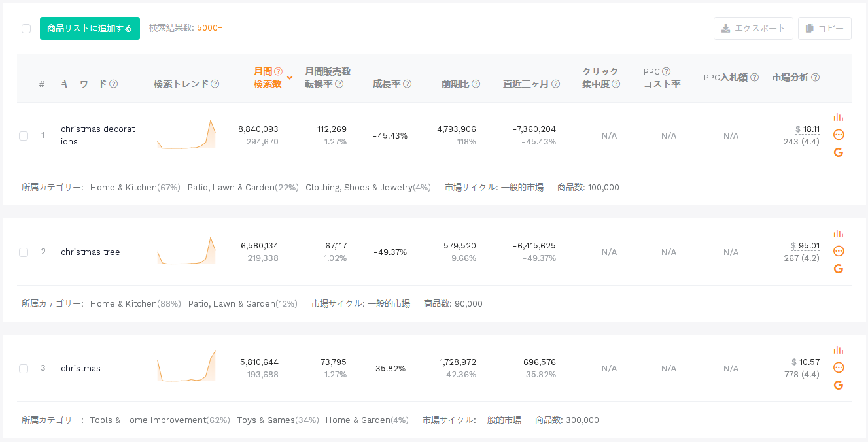The height and width of the screenshot is (442, 868).
Task: Click Google icon for christmas decorations row
Action: click(839, 152)
